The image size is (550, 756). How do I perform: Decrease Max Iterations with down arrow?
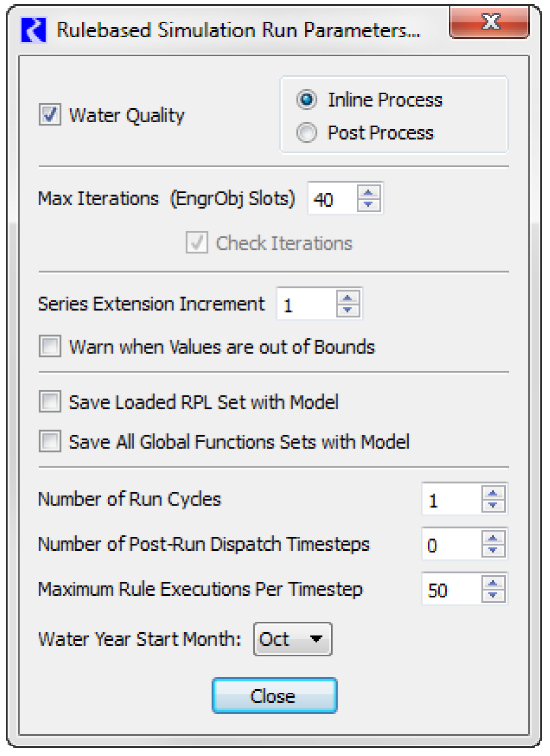coord(369,204)
